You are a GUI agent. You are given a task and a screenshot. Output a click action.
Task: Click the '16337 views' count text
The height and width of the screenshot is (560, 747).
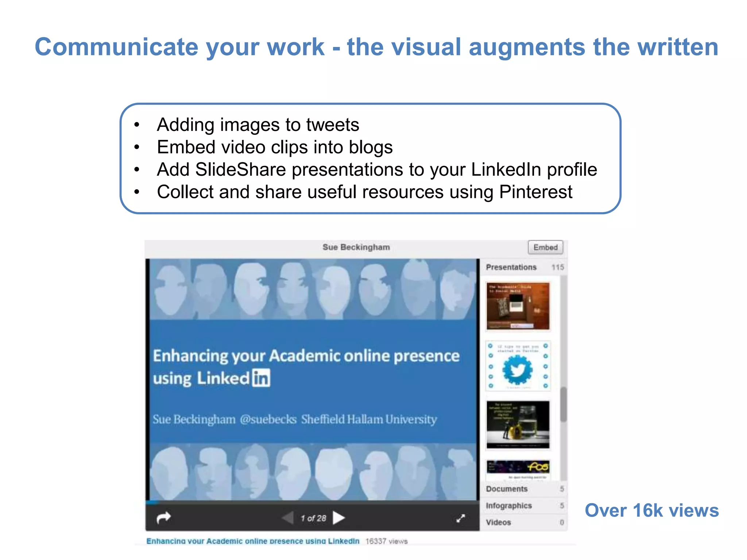(387, 541)
